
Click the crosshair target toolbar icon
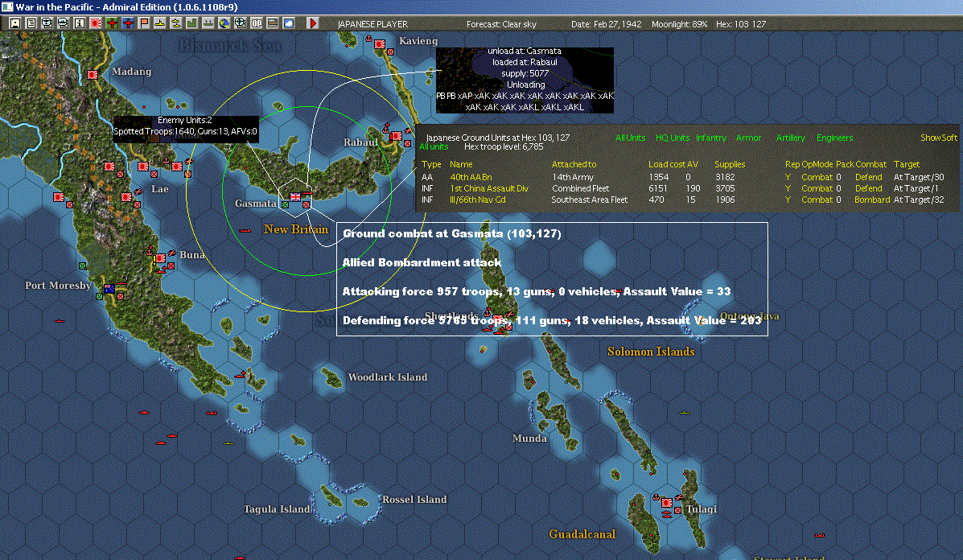click(240, 23)
